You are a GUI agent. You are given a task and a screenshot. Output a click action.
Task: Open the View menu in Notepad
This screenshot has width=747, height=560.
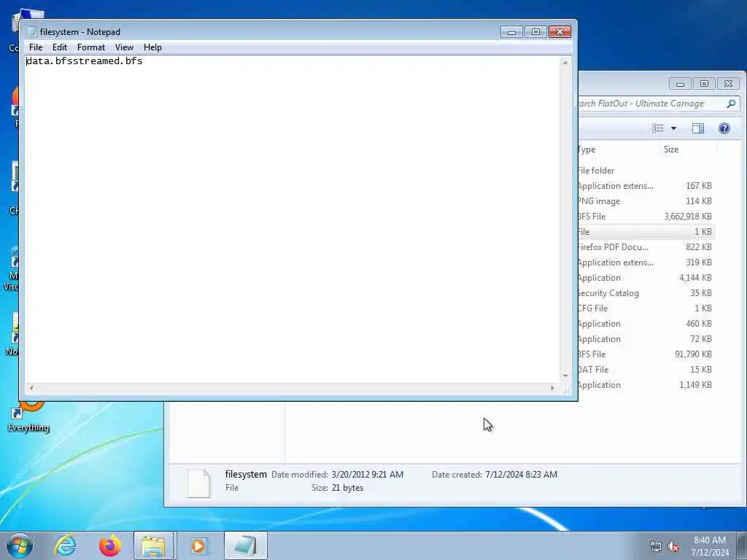pos(124,47)
